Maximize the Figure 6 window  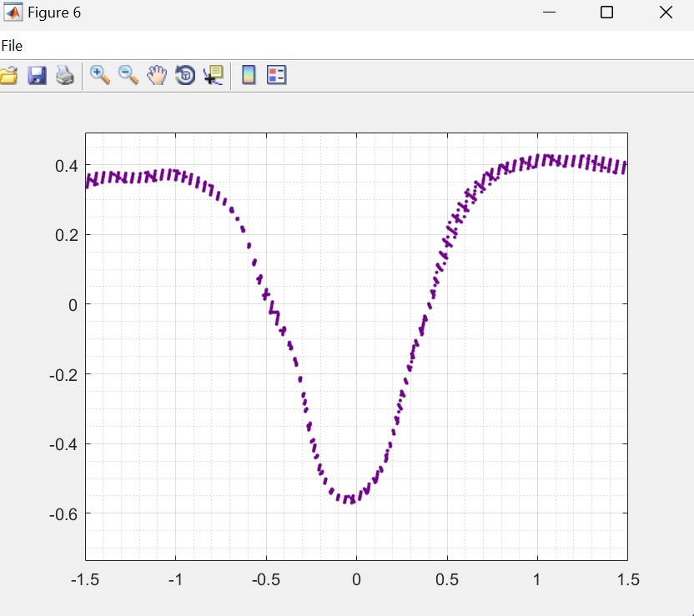(607, 13)
